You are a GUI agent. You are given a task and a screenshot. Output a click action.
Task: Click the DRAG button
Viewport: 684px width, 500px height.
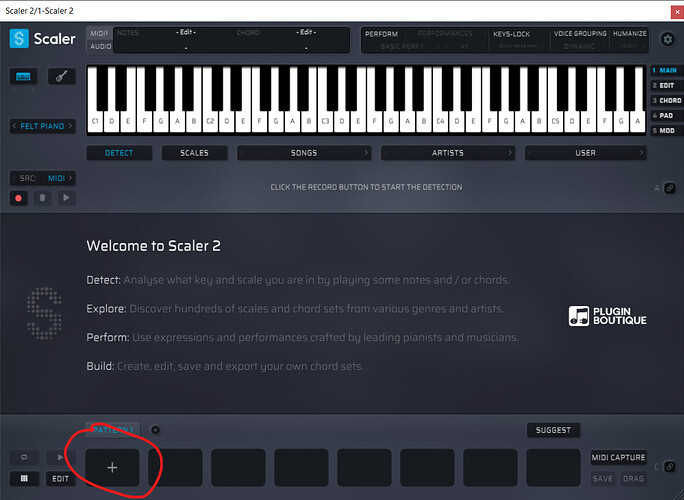pyautogui.click(x=633, y=479)
